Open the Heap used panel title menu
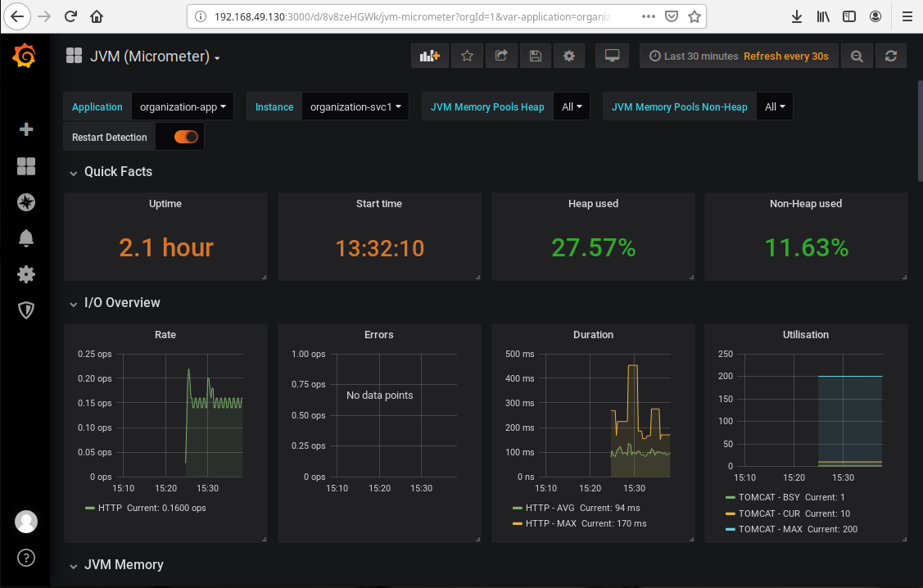 click(x=593, y=204)
